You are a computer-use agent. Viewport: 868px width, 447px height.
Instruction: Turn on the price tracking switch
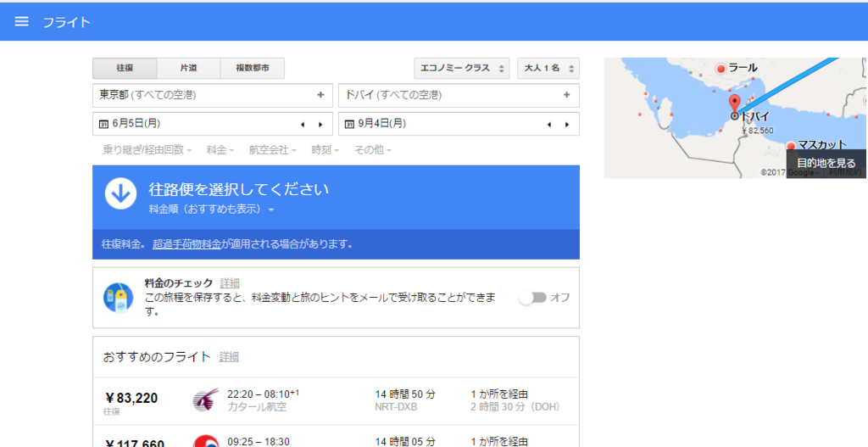click(533, 298)
